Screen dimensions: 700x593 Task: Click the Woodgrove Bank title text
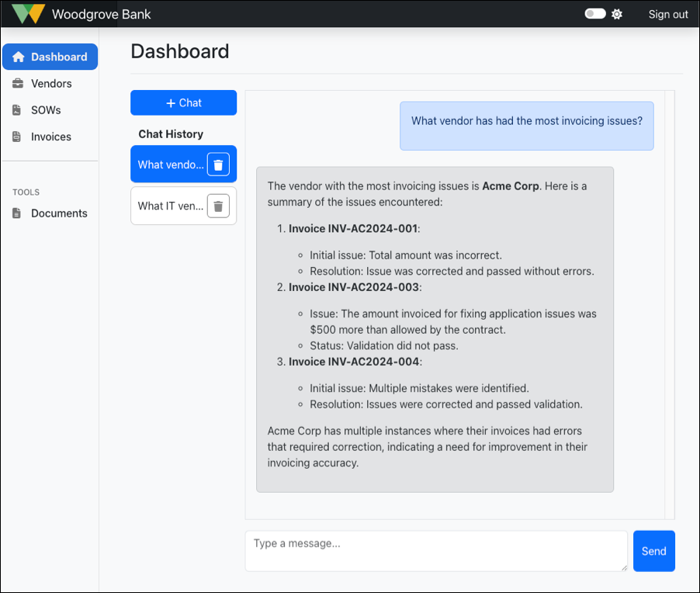tap(102, 14)
